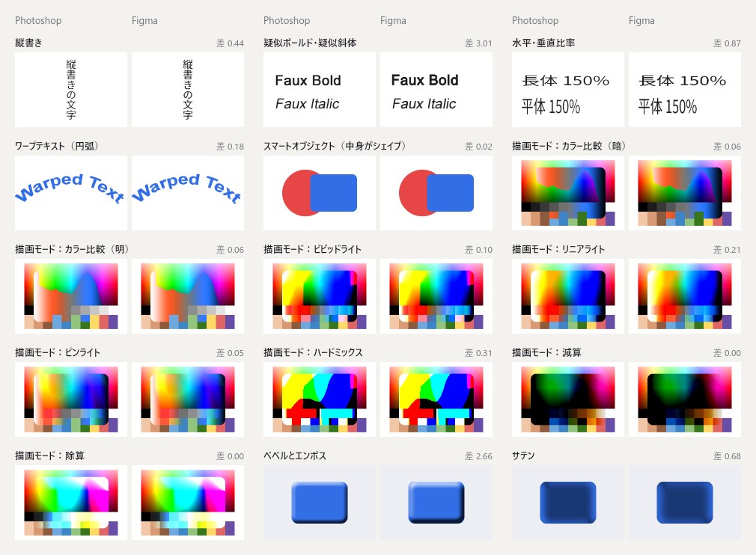Click the Photoshop カラー比較（明） thumbnail
The height and width of the screenshot is (555, 756).
tap(71, 295)
